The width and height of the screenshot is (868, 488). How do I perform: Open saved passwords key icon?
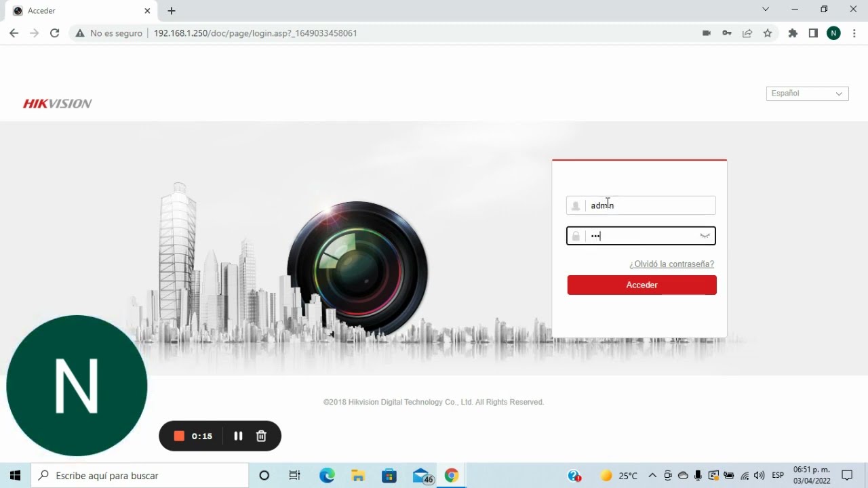tap(727, 33)
